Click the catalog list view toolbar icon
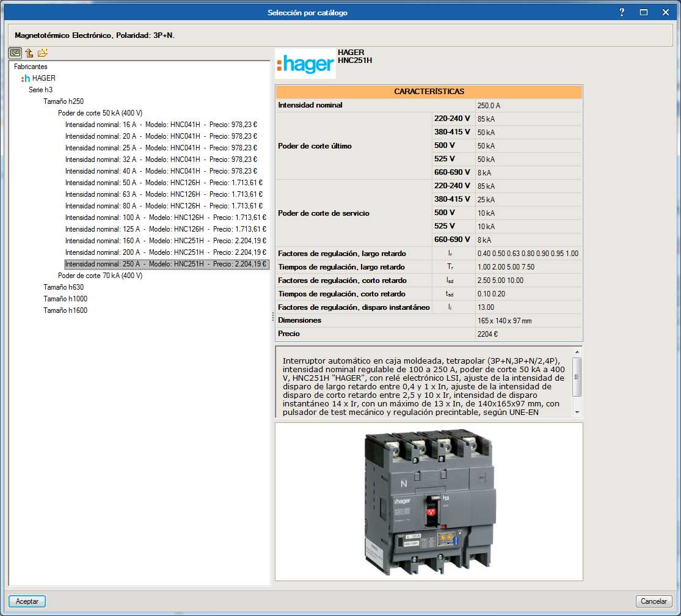681x616 pixels. pyautogui.click(x=15, y=53)
